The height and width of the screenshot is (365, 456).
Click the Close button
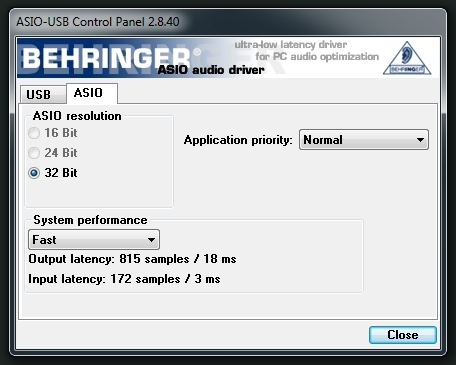403,335
